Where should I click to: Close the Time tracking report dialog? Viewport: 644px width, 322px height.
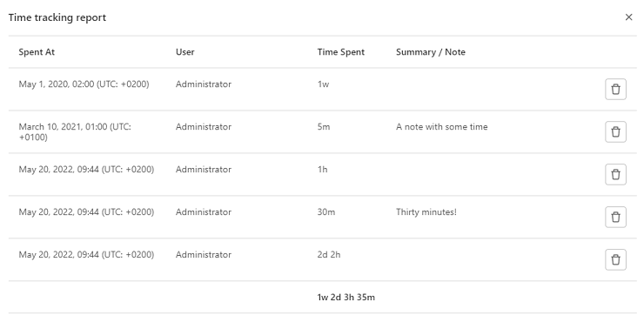point(628,17)
